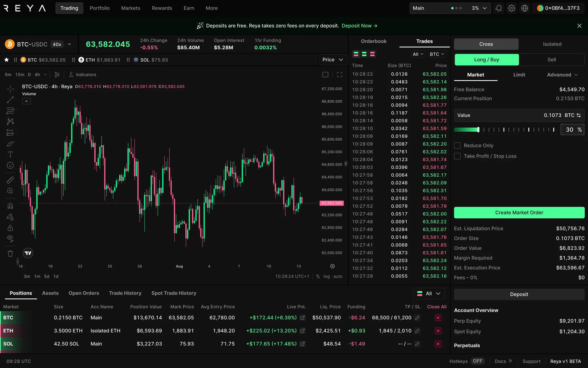The width and height of the screenshot is (588, 368).
Task: Open the Main account dropdown
Action: tap(450, 8)
